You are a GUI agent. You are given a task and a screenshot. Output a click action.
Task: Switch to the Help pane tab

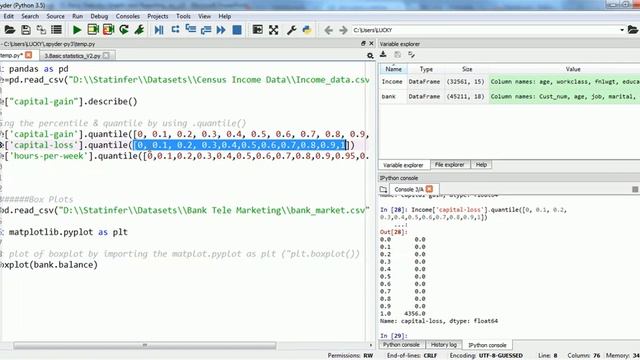[x=481, y=164]
